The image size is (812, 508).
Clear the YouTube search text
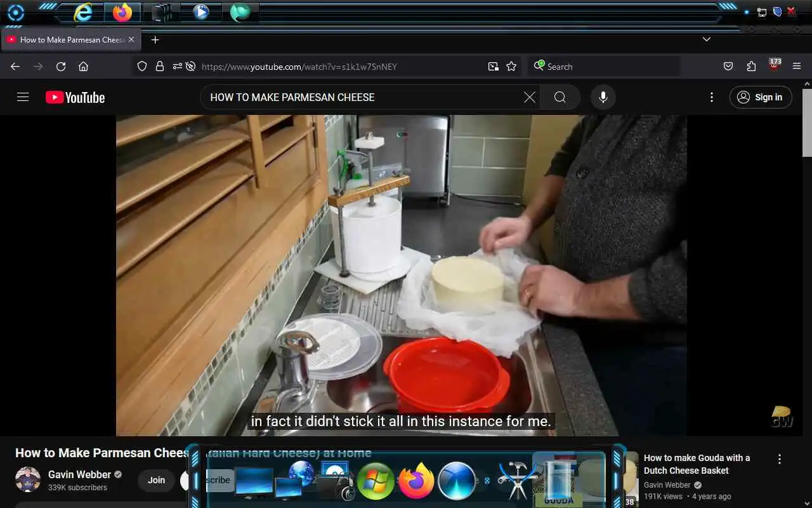click(530, 97)
